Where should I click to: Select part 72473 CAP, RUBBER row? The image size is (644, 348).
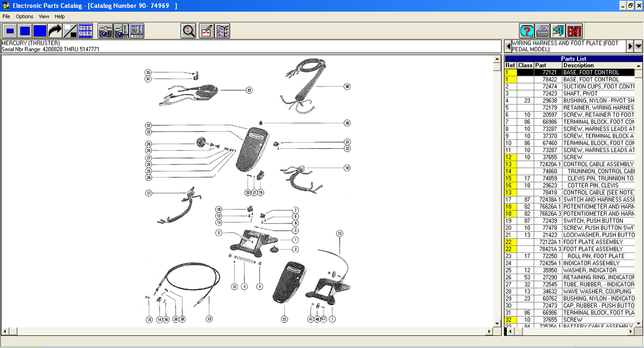tap(570, 305)
